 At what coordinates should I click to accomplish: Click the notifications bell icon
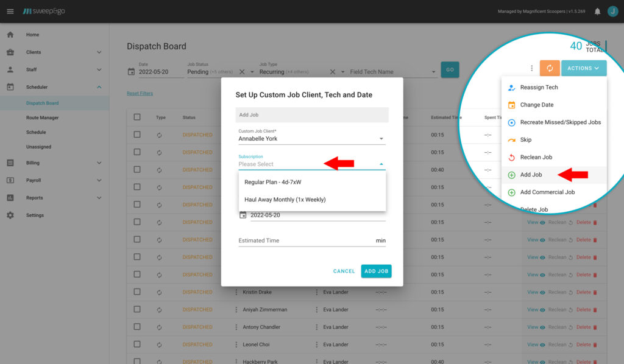click(x=597, y=10)
